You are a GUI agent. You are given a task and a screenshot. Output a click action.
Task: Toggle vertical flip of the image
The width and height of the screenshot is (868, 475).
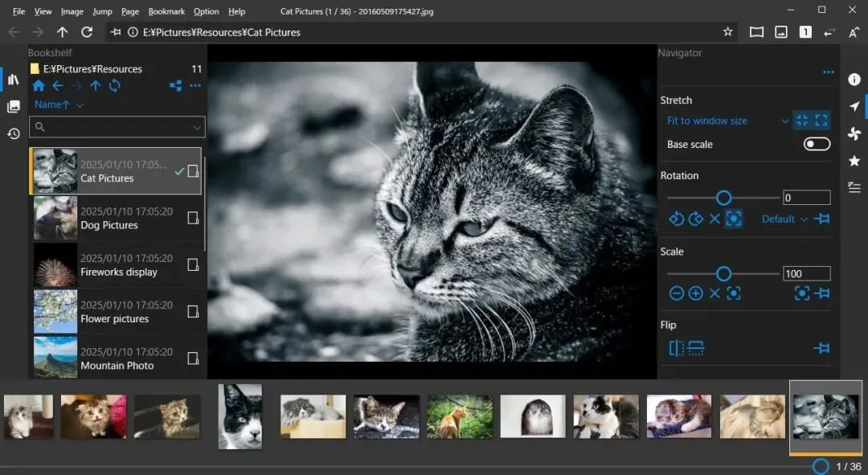696,348
